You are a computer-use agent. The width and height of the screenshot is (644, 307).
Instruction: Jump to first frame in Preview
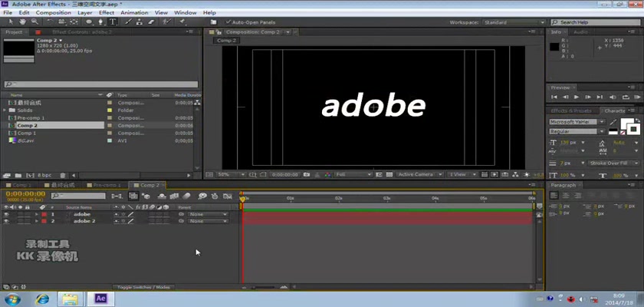(x=554, y=97)
